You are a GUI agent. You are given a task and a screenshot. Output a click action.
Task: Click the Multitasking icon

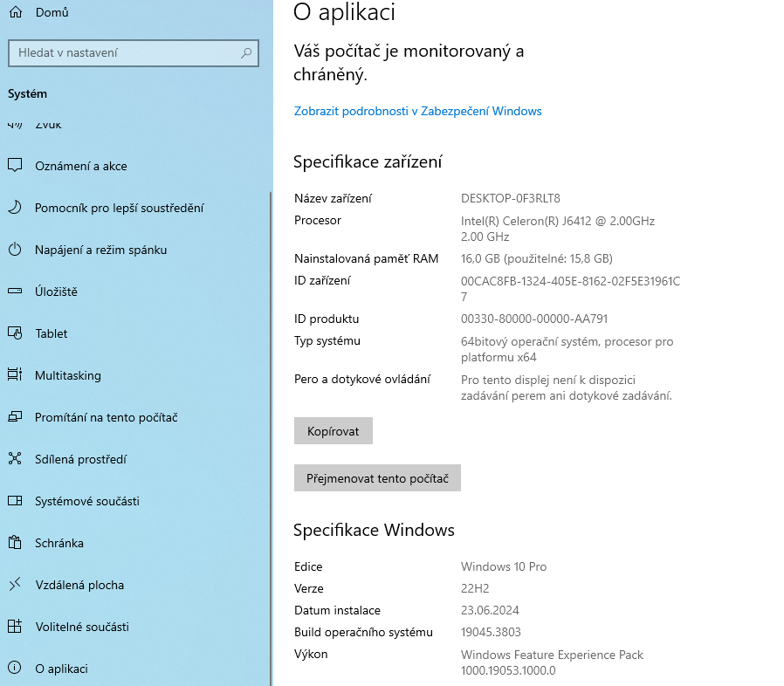pos(15,374)
